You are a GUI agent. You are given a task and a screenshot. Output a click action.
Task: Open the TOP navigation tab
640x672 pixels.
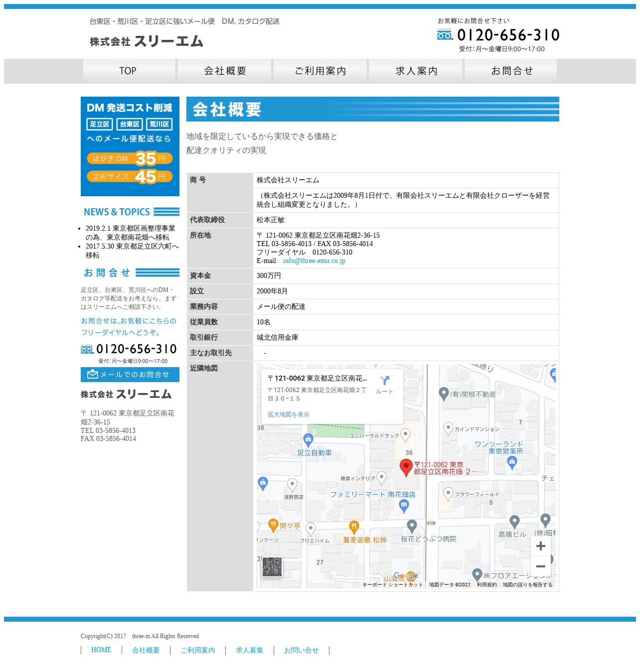[x=129, y=71]
